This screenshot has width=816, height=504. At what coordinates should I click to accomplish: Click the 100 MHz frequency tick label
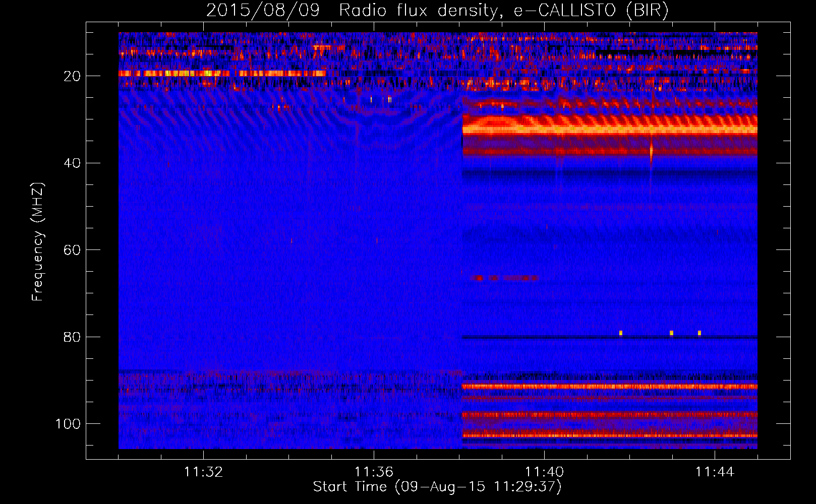click(68, 424)
